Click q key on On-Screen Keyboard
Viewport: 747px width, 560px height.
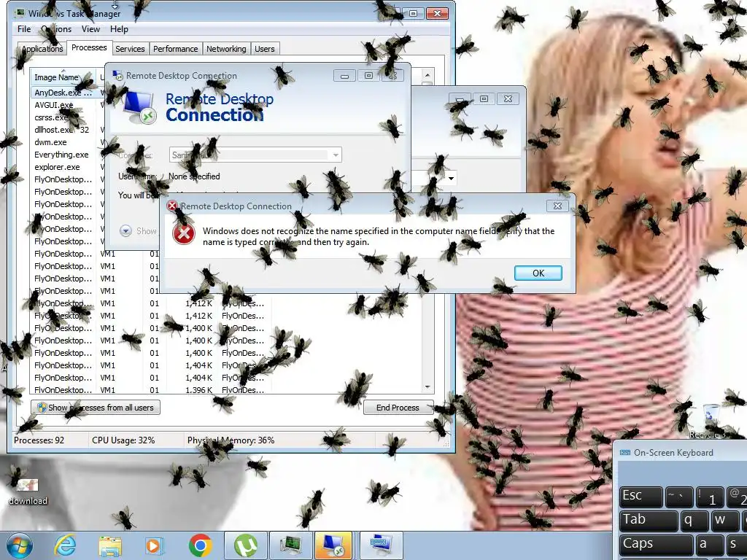pos(694,520)
